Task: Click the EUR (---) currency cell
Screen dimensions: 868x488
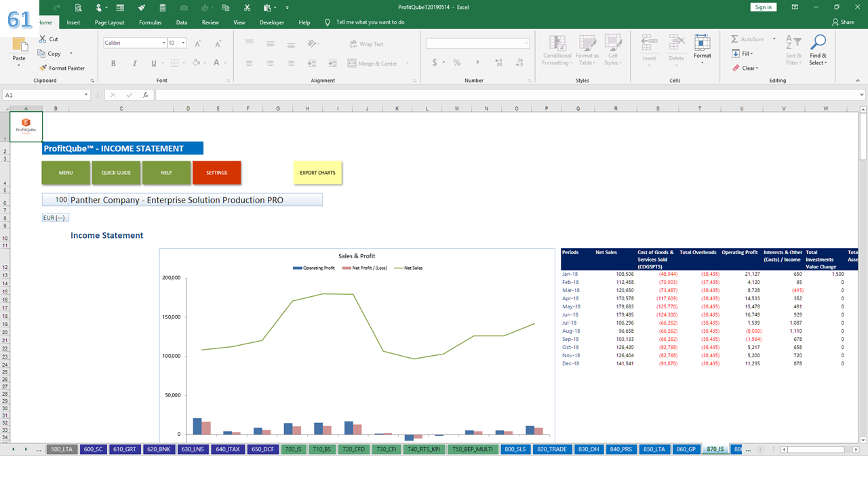Action: [56, 218]
